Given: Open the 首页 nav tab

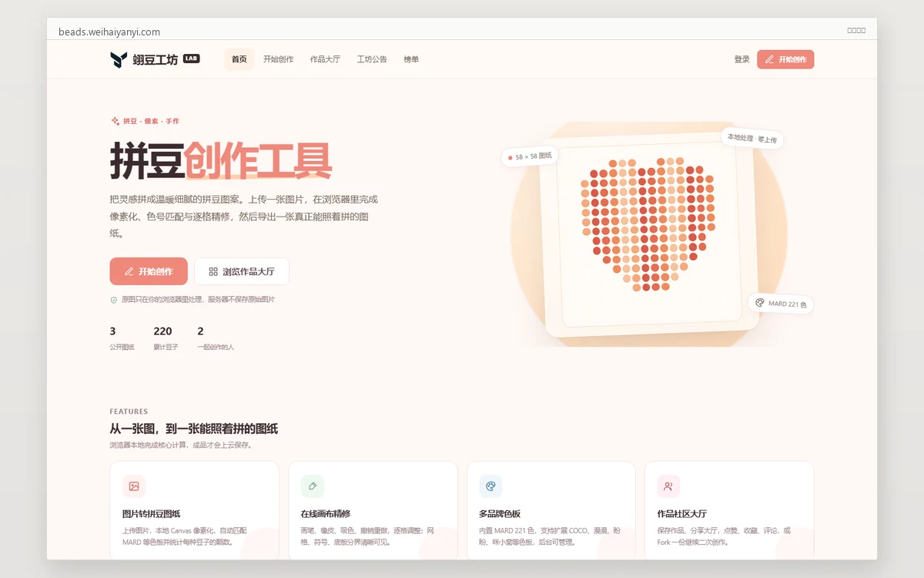Looking at the screenshot, I should [x=239, y=59].
